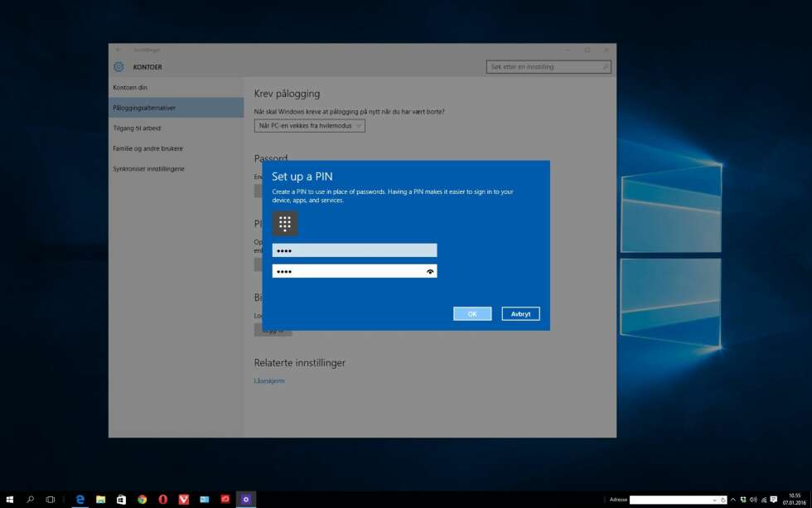The image size is (812, 508).
Task: Click the 'Søk etter en innstilling' search box
Action: [549, 67]
